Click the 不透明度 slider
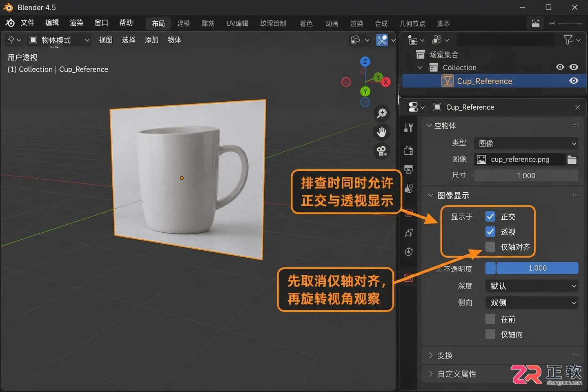The height and width of the screenshot is (392, 588). [x=532, y=268]
